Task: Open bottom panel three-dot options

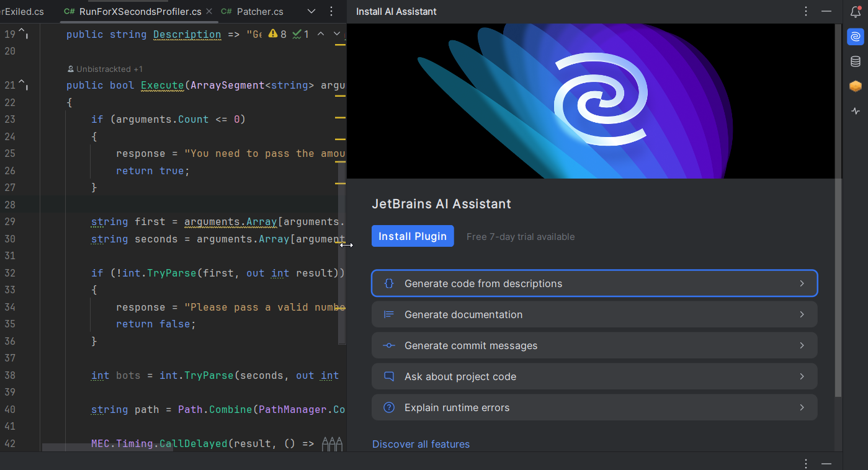Action: pos(806,463)
